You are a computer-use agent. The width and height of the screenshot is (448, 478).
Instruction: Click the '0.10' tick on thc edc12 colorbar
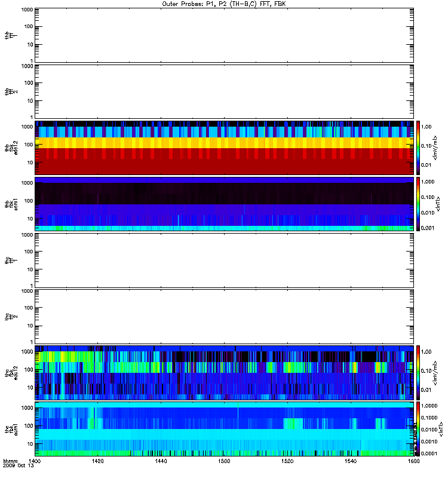coord(426,370)
